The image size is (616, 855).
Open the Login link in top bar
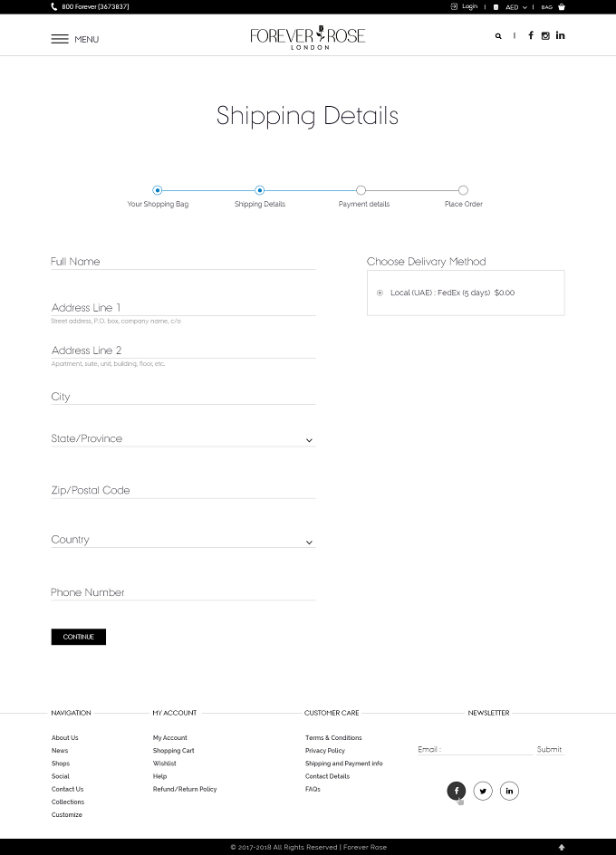465,6
